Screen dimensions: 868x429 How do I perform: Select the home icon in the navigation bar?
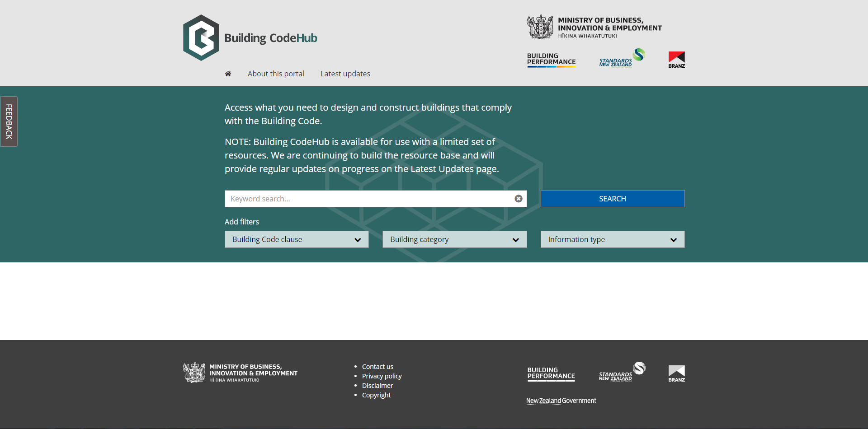point(228,74)
